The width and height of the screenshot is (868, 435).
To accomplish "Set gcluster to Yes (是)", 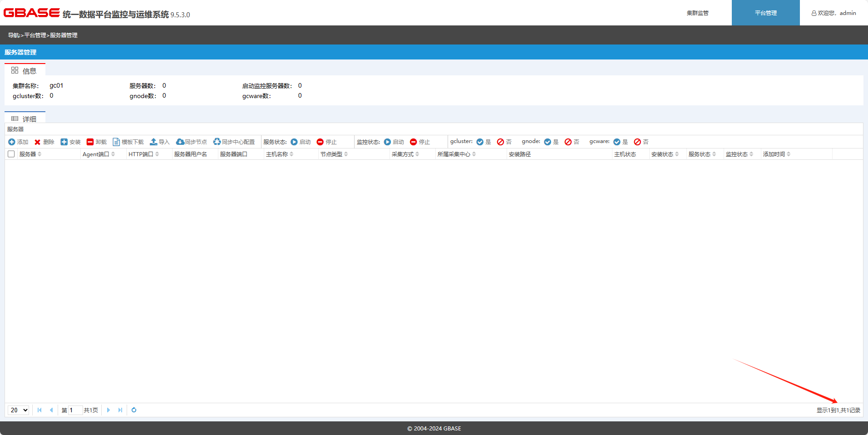I will [x=483, y=142].
